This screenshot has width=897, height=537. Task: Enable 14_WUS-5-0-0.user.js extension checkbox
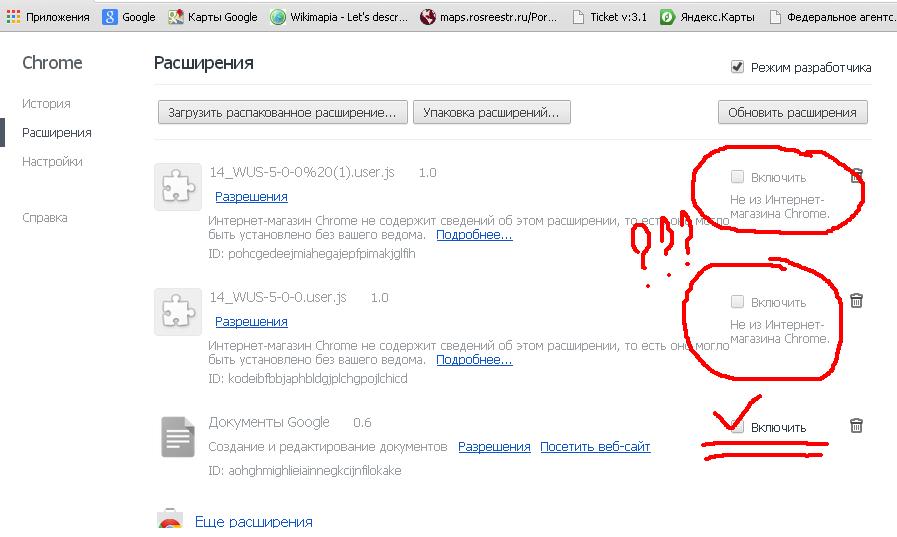coord(737,301)
